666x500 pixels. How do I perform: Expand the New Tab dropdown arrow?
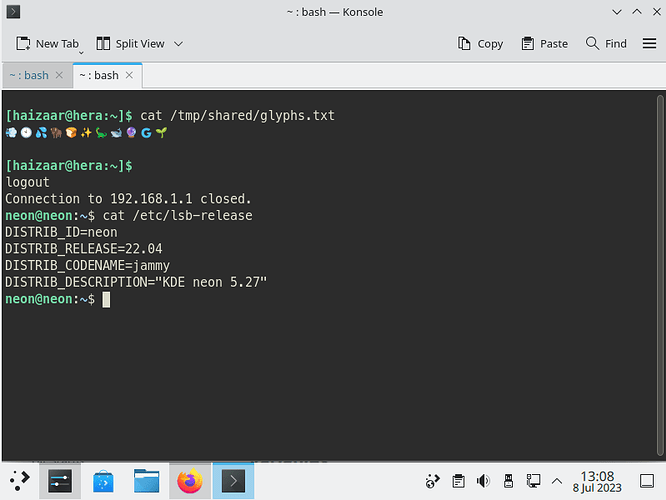point(81,53)
